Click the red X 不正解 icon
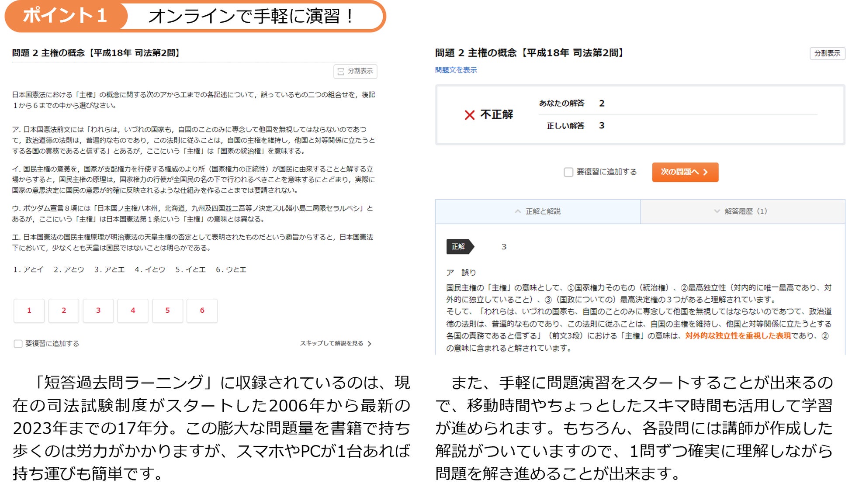This screenshot has width=852, height=504. (x=470, y=115)
